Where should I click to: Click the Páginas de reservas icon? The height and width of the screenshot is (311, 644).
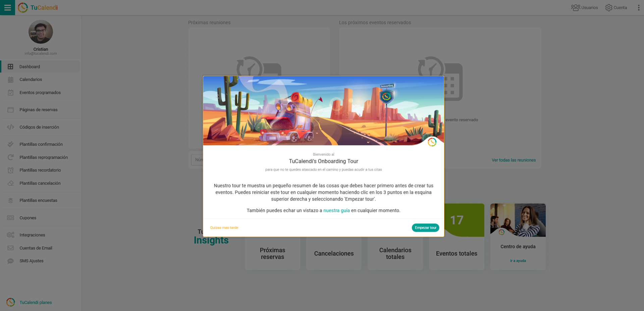10,110
